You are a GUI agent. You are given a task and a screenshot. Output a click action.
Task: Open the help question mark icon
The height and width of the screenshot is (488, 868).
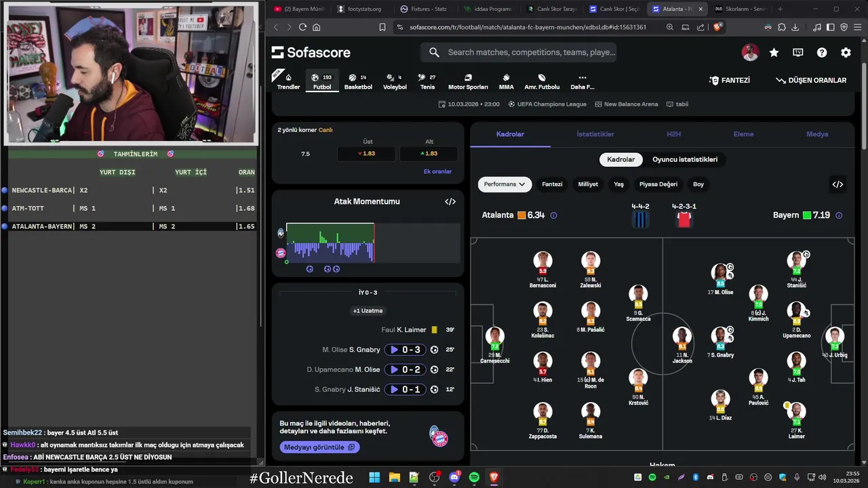pyautogui.click(x=822, y=52)
